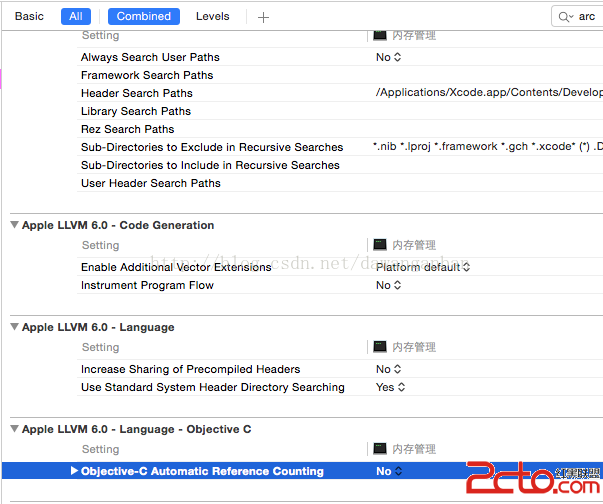603x504 pixels.
Task: Select Instrument Program Flow label
Action: pos(147,285)
